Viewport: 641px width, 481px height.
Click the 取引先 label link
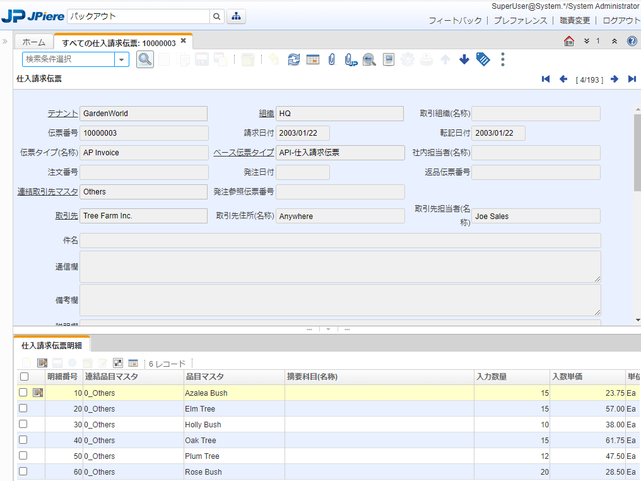pyautogui.click(x=66, y=216)
